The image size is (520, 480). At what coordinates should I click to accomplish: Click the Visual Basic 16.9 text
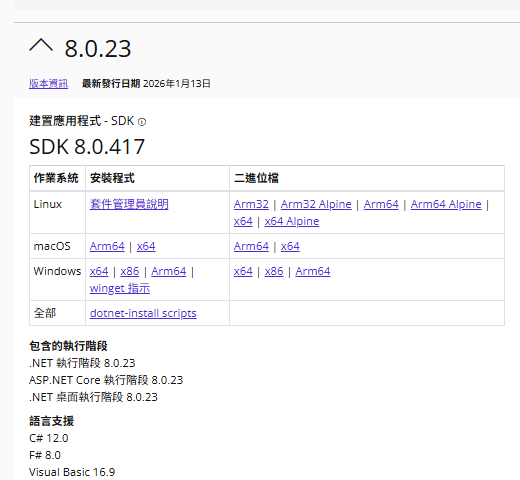72,472
